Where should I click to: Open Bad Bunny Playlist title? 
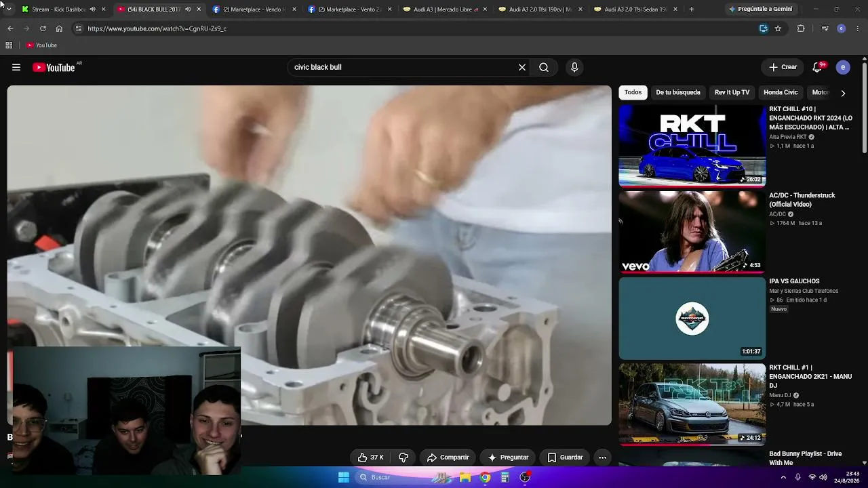coord(806,458)
